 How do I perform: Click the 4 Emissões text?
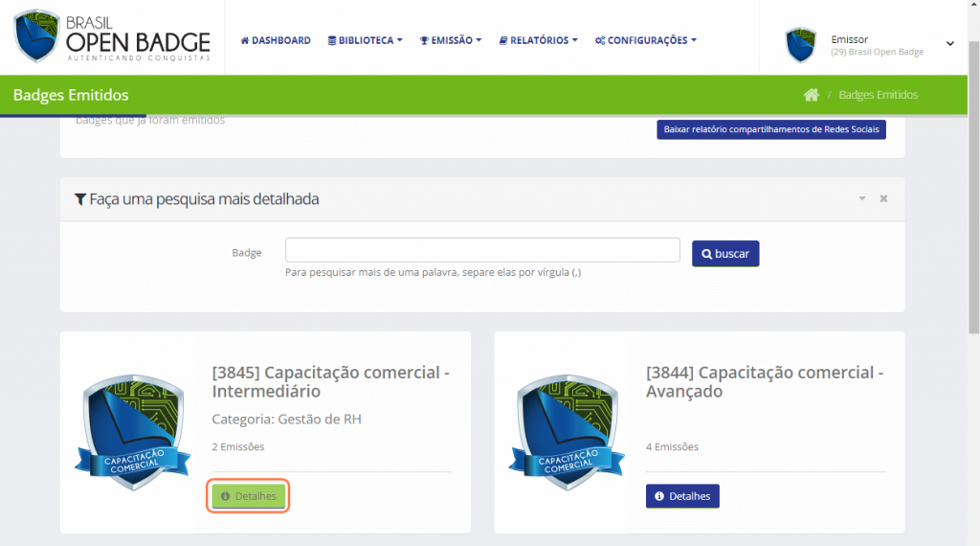click(x=672, y=446)
